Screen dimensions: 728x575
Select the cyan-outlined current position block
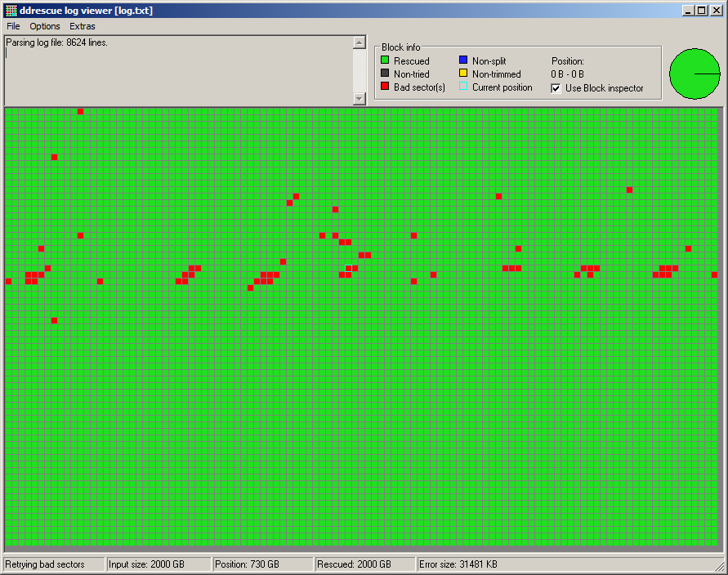pos(348,268)
